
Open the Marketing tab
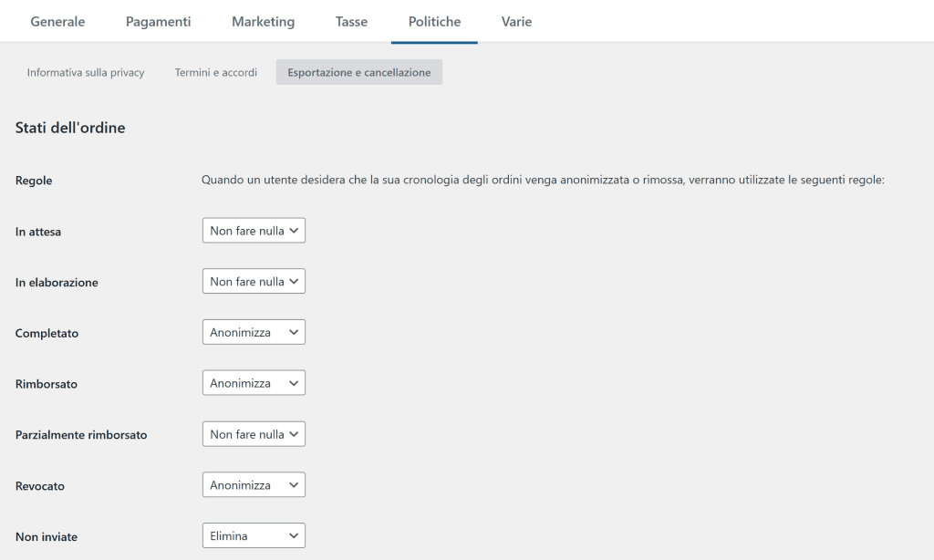point(263,21)
